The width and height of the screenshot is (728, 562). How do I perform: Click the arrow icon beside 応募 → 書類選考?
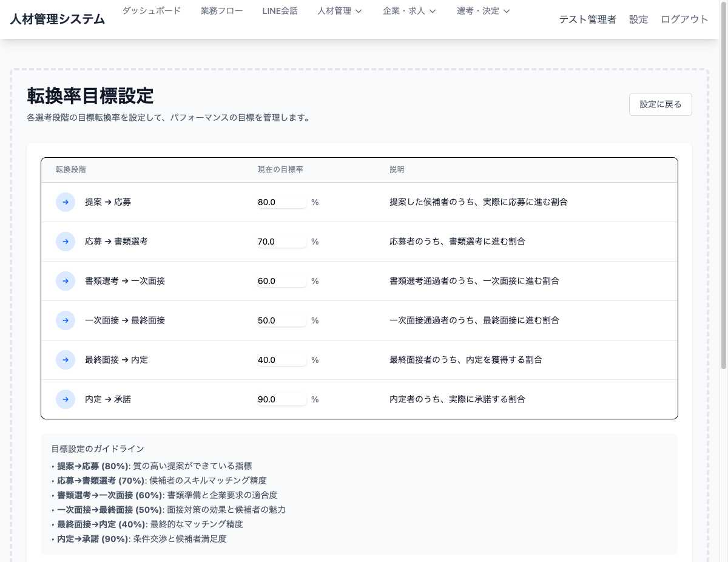click(65, 241)
